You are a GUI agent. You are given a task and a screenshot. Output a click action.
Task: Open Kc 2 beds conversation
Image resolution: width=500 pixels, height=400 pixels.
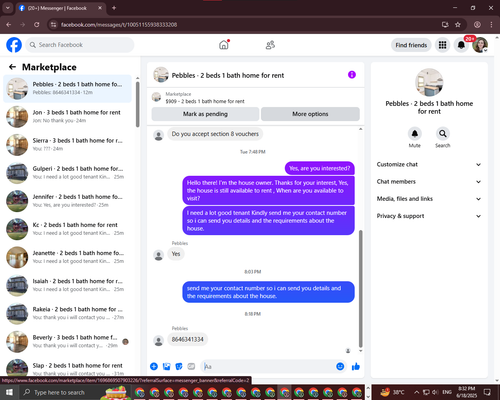(x=67, y=229)
